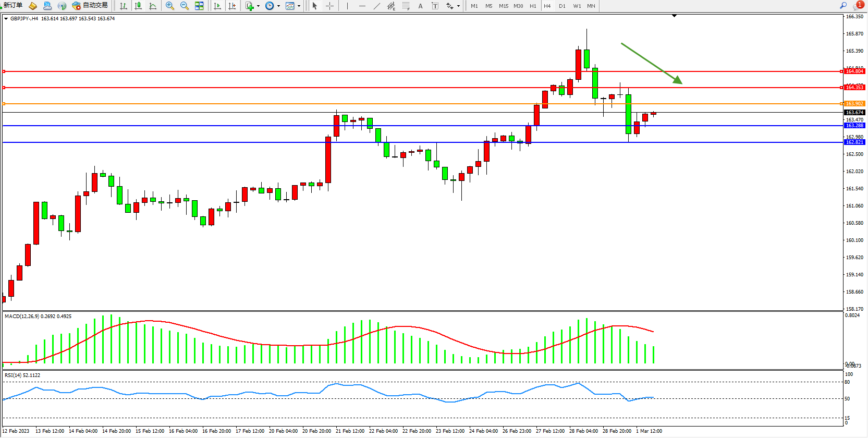868x438 pixels.
Task: Switch to the D1 timeframe
Action: [x=562, y=6]
